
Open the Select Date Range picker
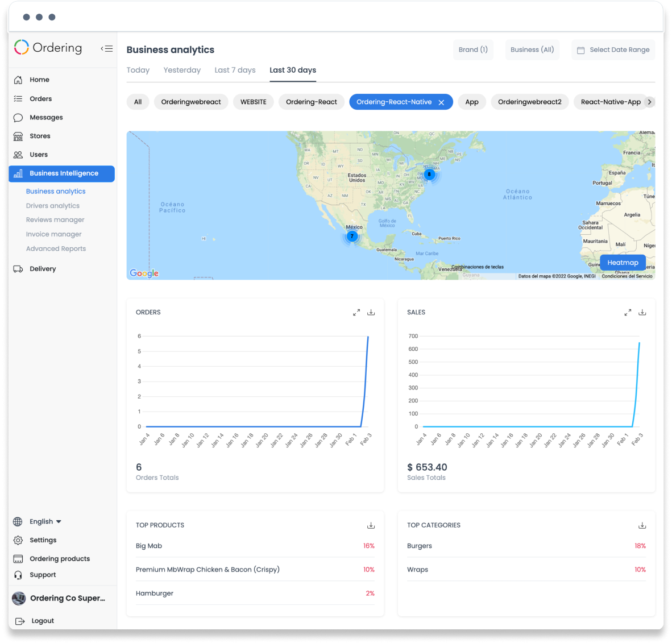(613, 49)
